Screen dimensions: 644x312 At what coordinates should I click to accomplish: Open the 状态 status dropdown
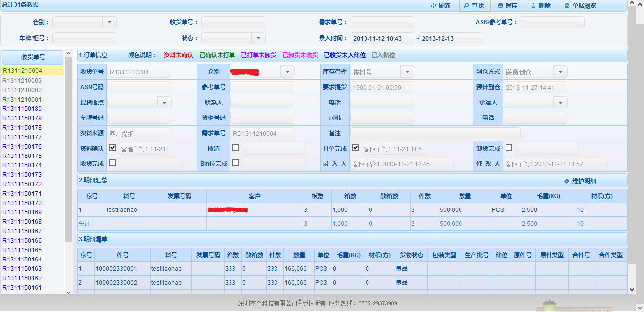(x=258, y=38)
